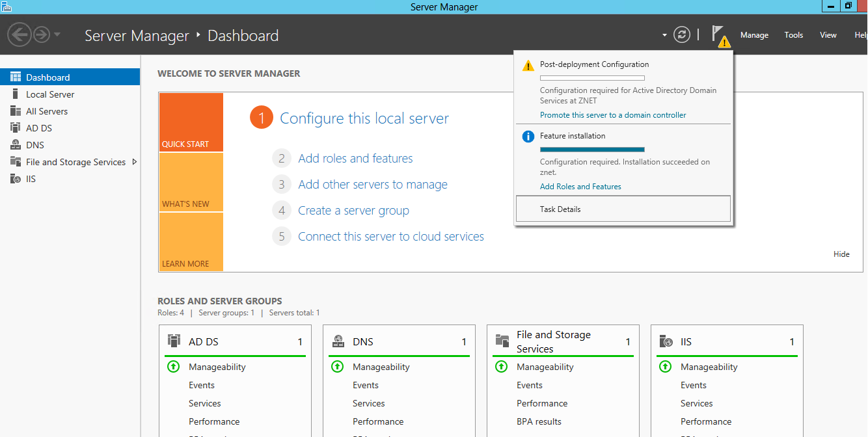Click IIS Manageability status icon

pos(665,367)
